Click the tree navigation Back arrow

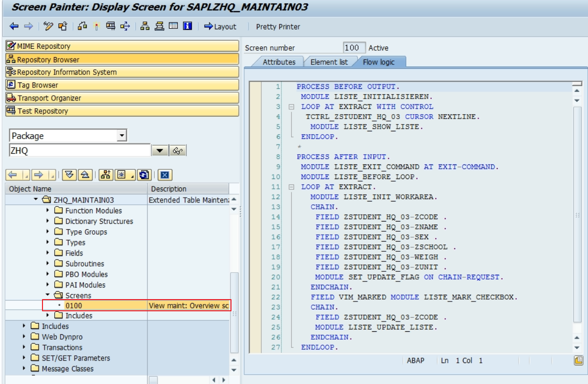[x=14, y=175]
